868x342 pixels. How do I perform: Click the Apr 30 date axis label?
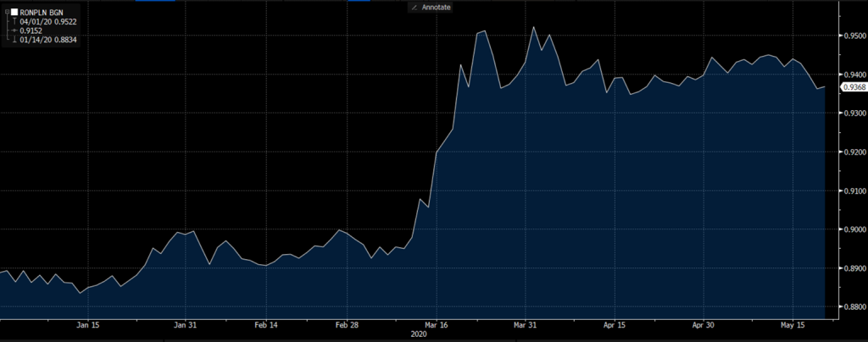click(x=704, y=324)
